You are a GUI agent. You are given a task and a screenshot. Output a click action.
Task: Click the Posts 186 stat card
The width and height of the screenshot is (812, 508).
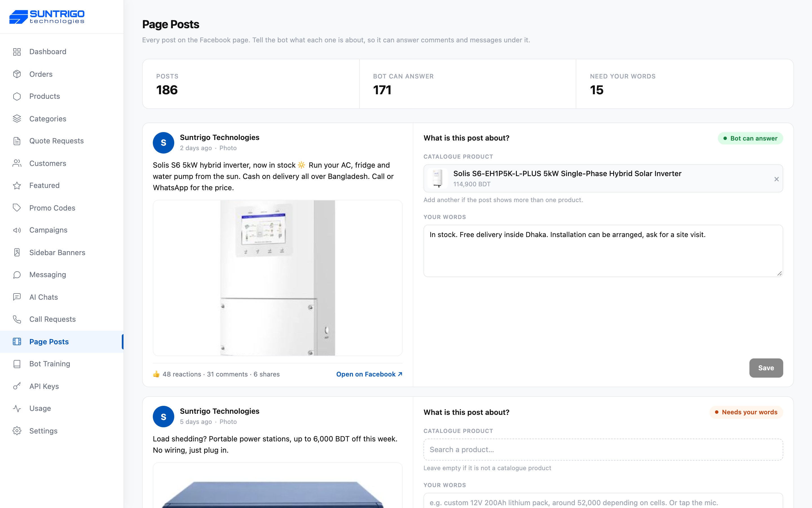251,84
